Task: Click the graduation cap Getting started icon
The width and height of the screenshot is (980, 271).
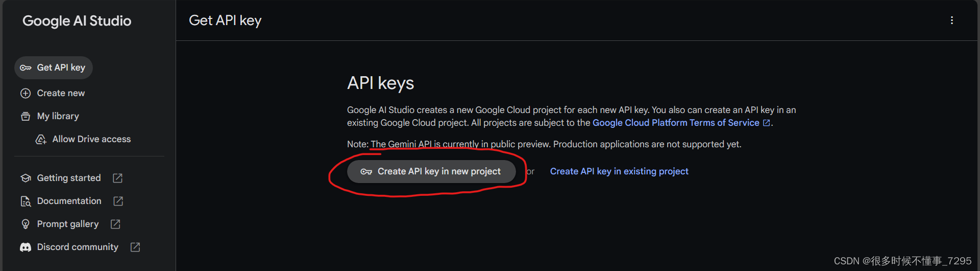Action: tap(26, 178)
